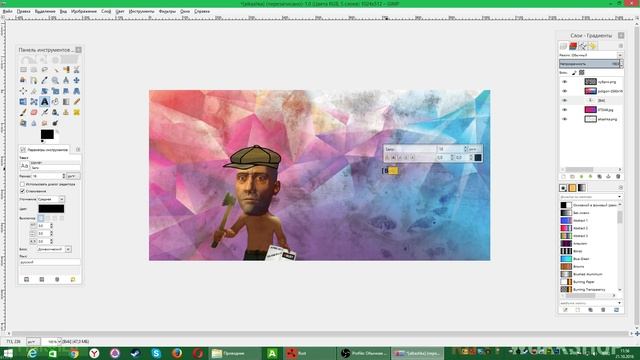
Task: Apply bold in on-canvas text toolbar
Action: point(393,157)
